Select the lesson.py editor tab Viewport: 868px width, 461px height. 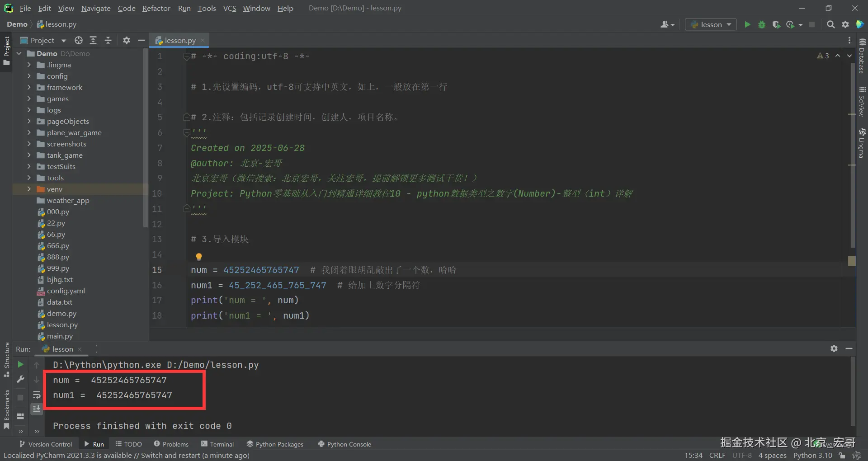(x=180, y=40)
